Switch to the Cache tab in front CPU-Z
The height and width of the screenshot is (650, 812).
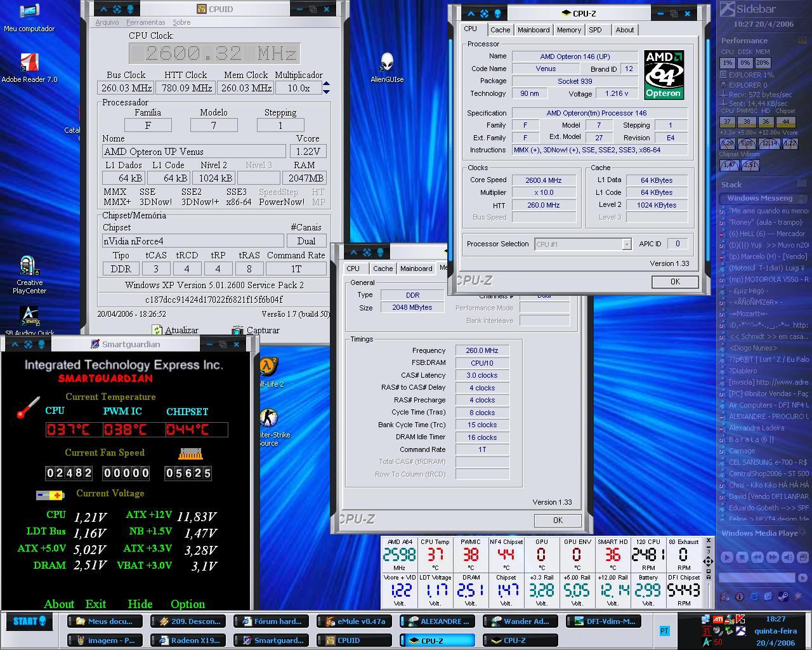pos(500,30)
